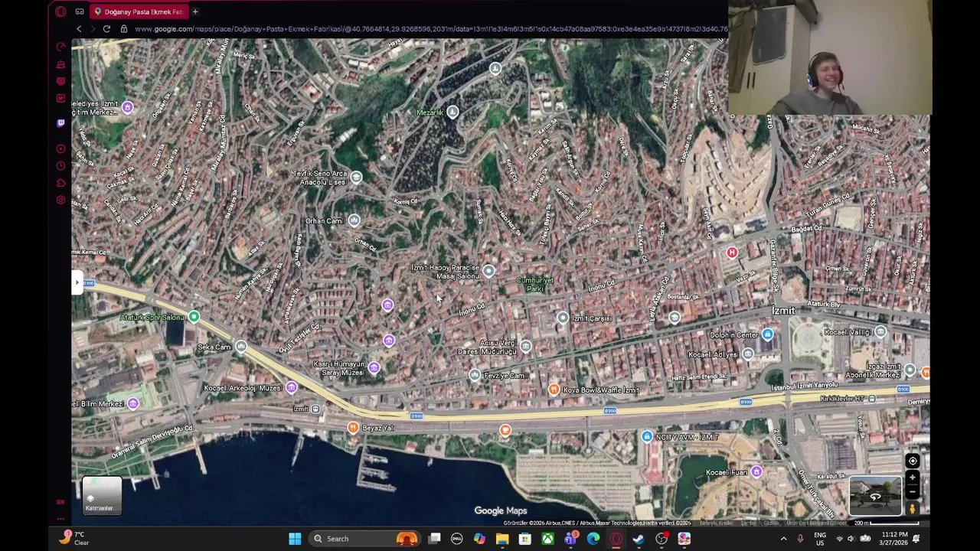980x551 pixels.
Task: Select the Kocaeli Adliyesi marker
Action: click(747, 354)
